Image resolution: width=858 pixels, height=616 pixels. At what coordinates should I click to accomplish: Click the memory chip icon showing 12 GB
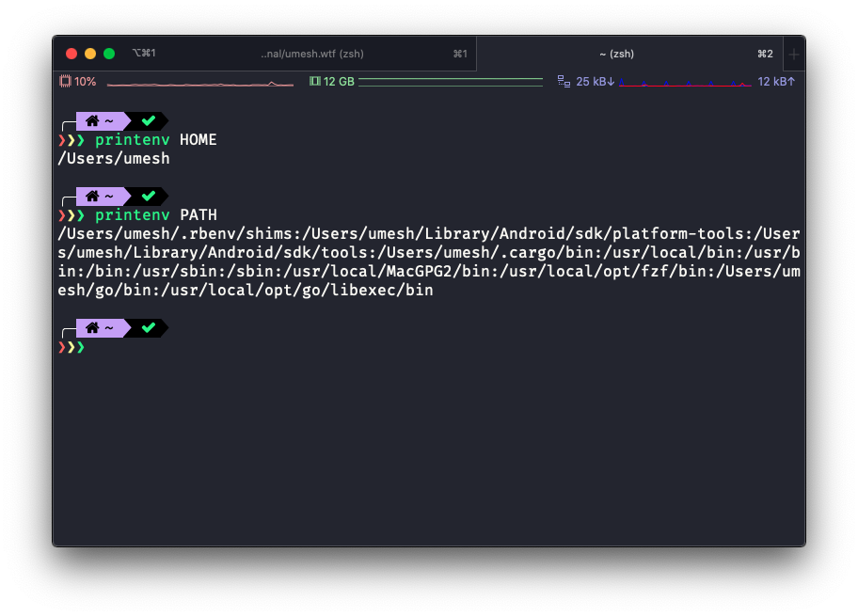pyautogui.click(x=315, y=82)
